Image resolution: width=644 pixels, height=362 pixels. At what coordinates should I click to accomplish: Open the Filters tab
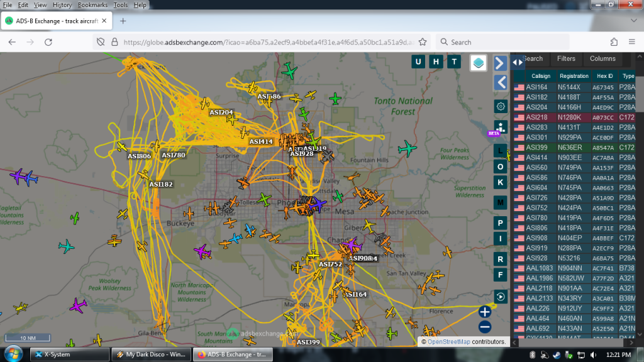click(x=566, y=58)
